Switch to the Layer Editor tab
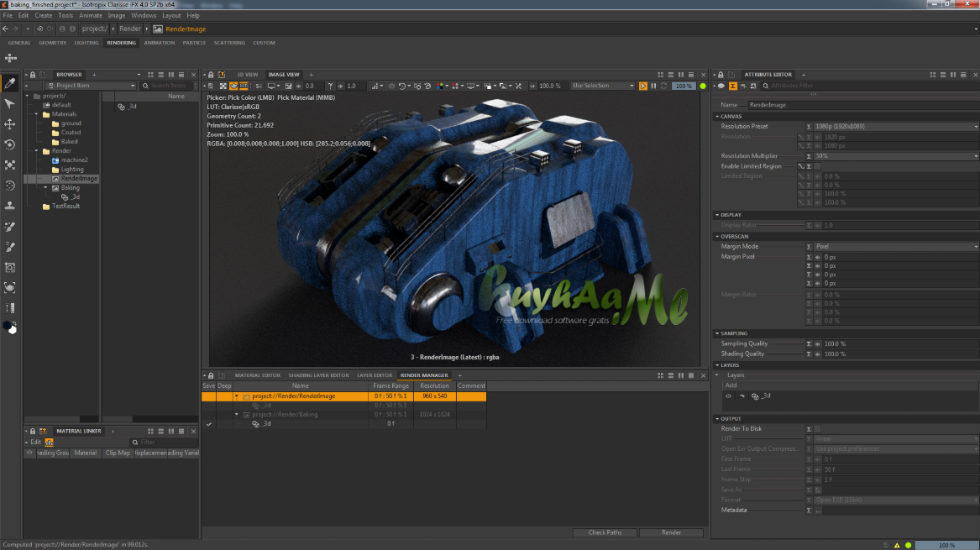The image size is (980, 550). 375,375
